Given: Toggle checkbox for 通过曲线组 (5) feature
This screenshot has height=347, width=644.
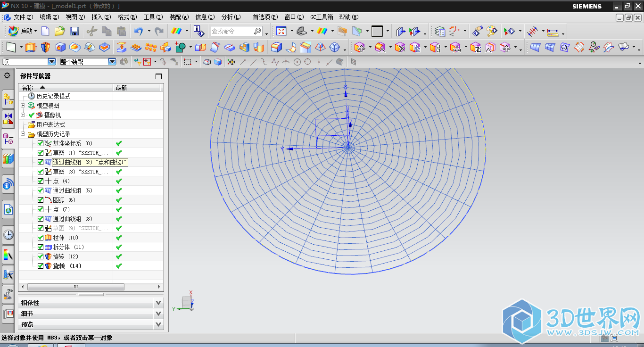Looking at the screenshot, I should click(x=41, y=190).
